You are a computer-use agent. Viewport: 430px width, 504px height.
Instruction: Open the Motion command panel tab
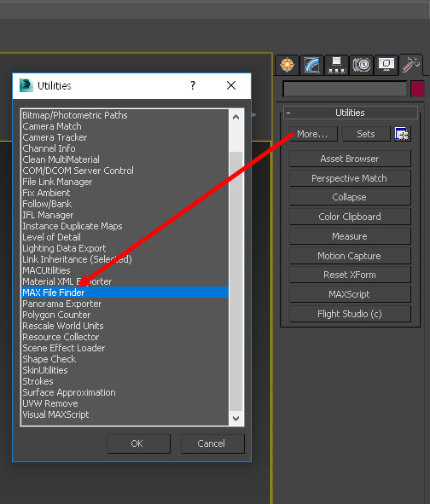pos(362,65)
